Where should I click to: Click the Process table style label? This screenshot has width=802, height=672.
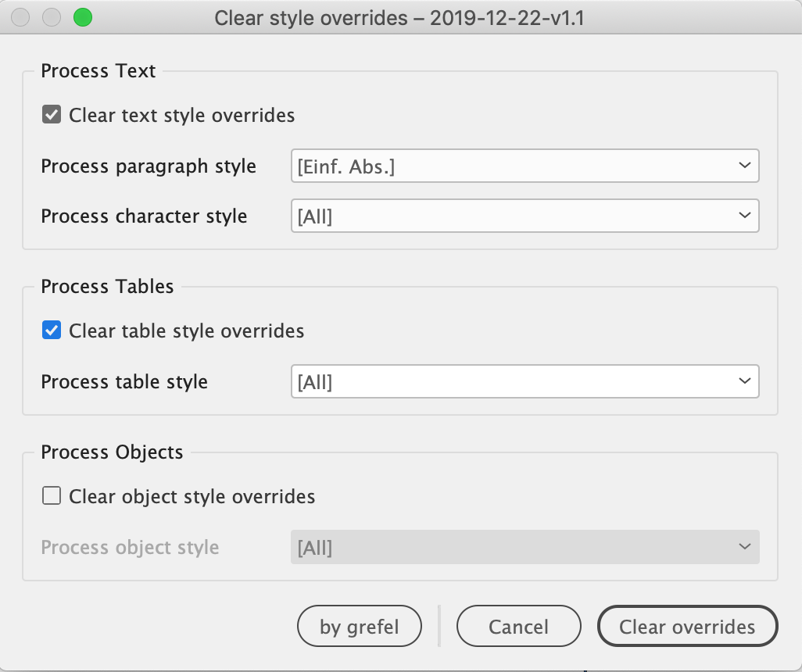(124, 382)
